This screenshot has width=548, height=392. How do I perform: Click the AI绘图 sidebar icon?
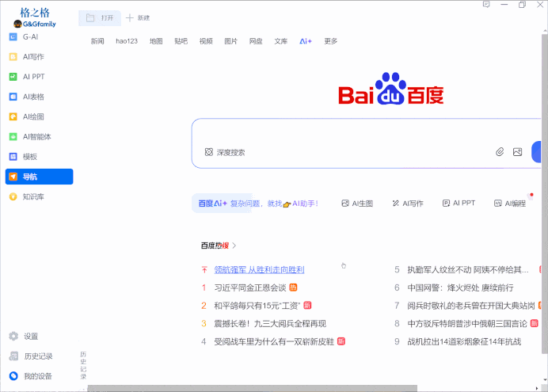click(13, 116)
